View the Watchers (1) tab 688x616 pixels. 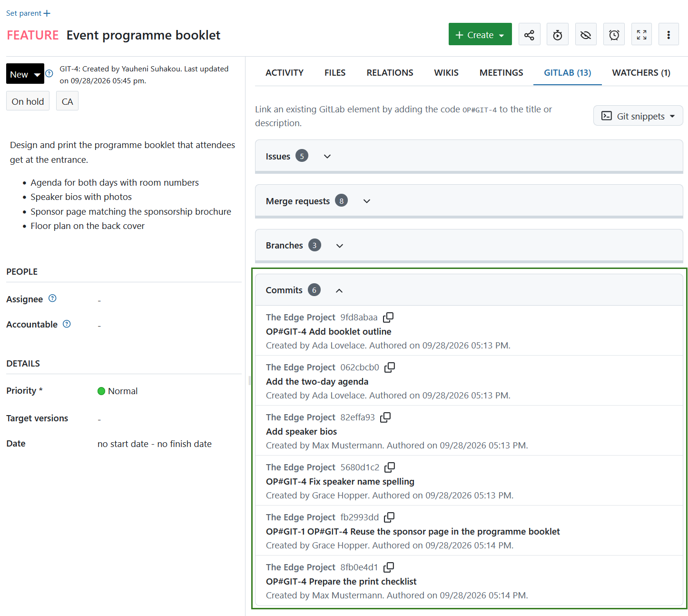pyautogui.click(x=641, y=72)
